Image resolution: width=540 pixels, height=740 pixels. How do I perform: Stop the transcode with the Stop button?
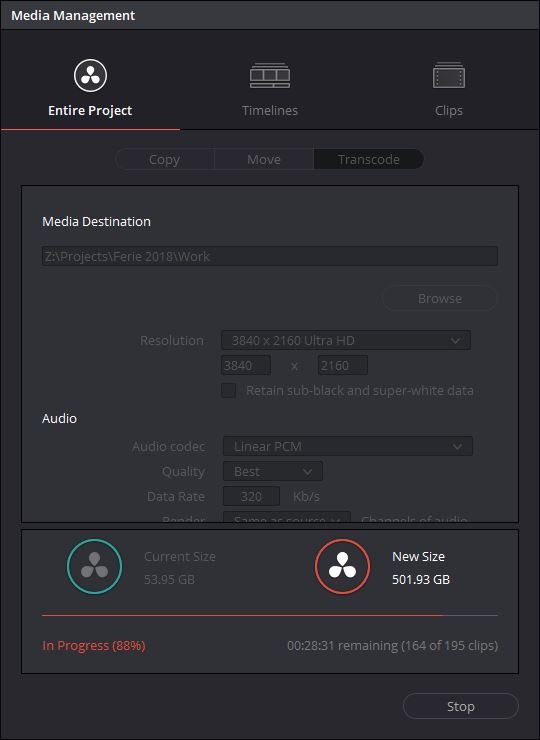pos(460,706)
